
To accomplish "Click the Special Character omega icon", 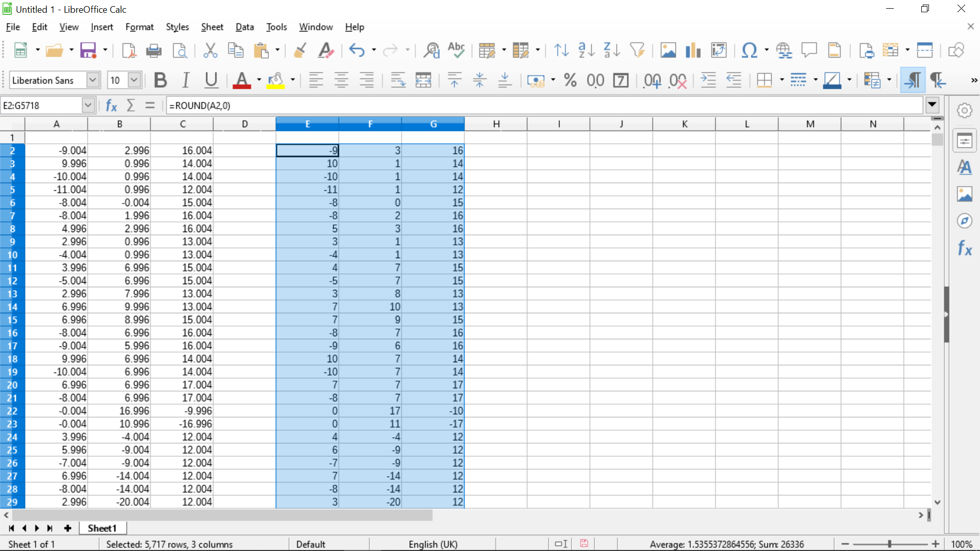I will 749,50.
